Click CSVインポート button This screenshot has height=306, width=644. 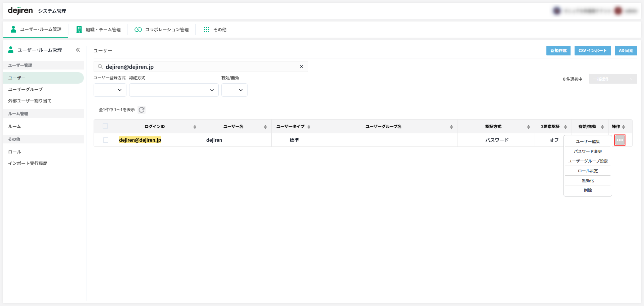point(592,51)
